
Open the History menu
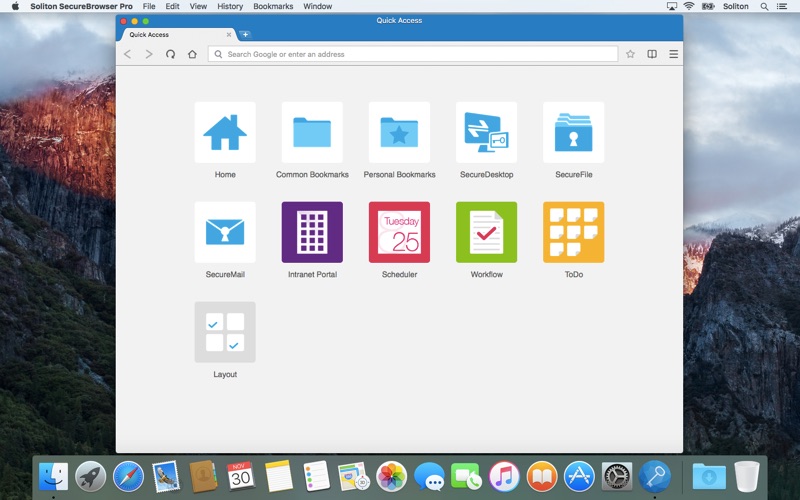pos(230,6)
